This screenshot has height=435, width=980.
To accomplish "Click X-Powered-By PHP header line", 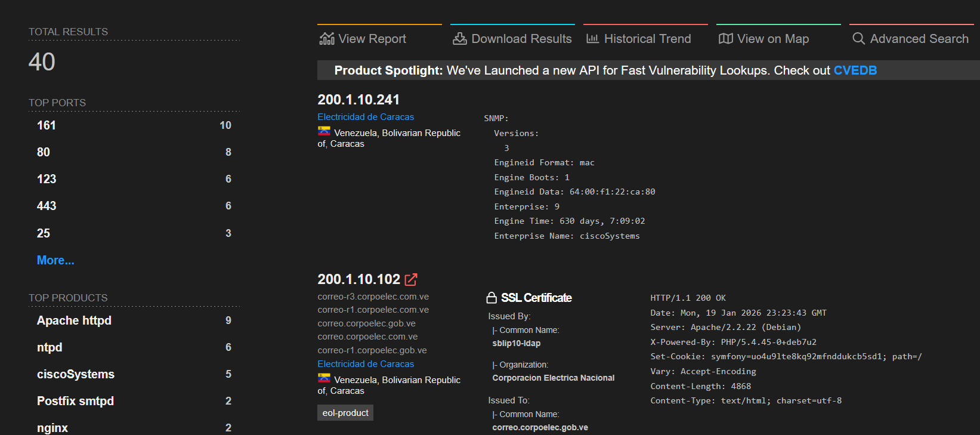I will tap(734, 342).
